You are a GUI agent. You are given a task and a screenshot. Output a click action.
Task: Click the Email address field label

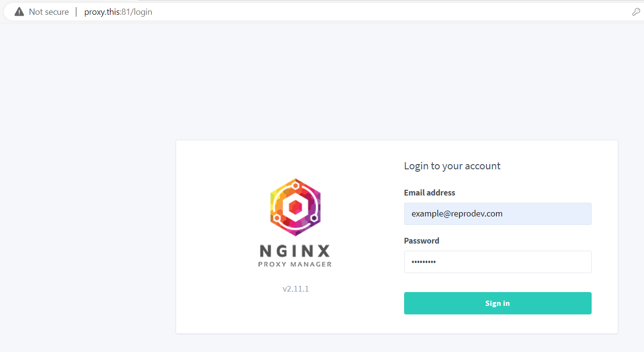(x=429, y=192)
